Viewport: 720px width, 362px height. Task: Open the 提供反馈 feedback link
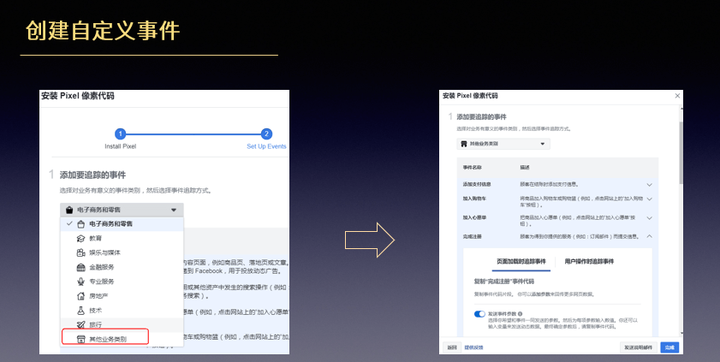point(473,348)
